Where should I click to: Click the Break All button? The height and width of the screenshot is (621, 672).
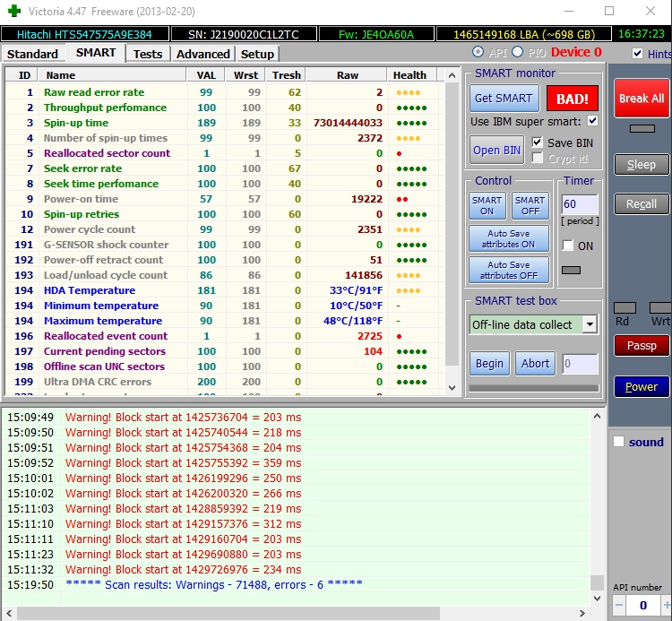coord(642,99)
